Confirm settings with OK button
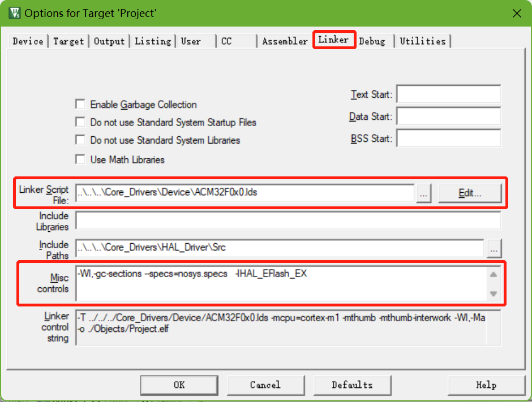This screenshot has height=402, width=532. point(179,385)
